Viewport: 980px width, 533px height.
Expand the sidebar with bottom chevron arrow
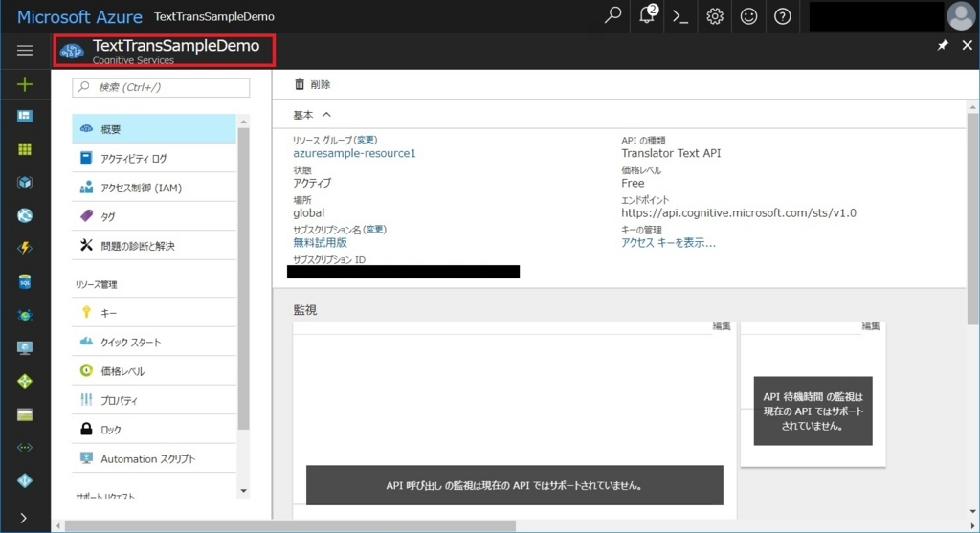click(24, 518)
